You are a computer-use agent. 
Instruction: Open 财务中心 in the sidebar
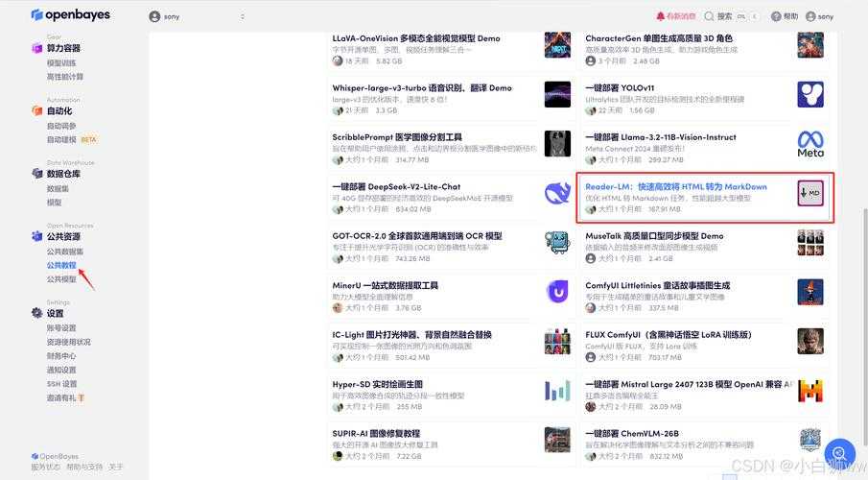60,356
